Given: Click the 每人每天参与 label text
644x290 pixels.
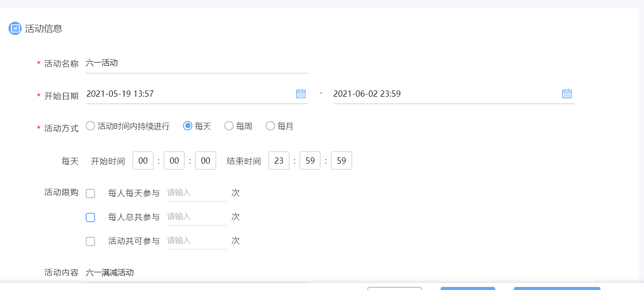Looking at the screenshot, I should coord(134,193).
